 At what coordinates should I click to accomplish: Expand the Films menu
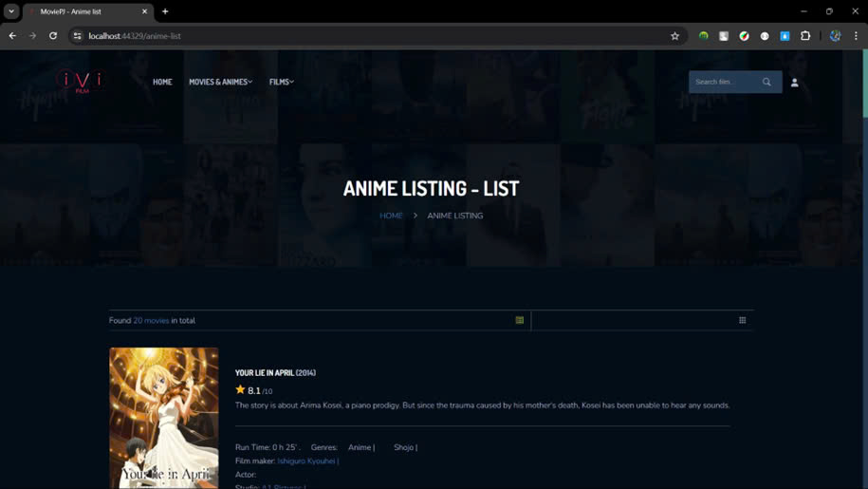(281, 82)
